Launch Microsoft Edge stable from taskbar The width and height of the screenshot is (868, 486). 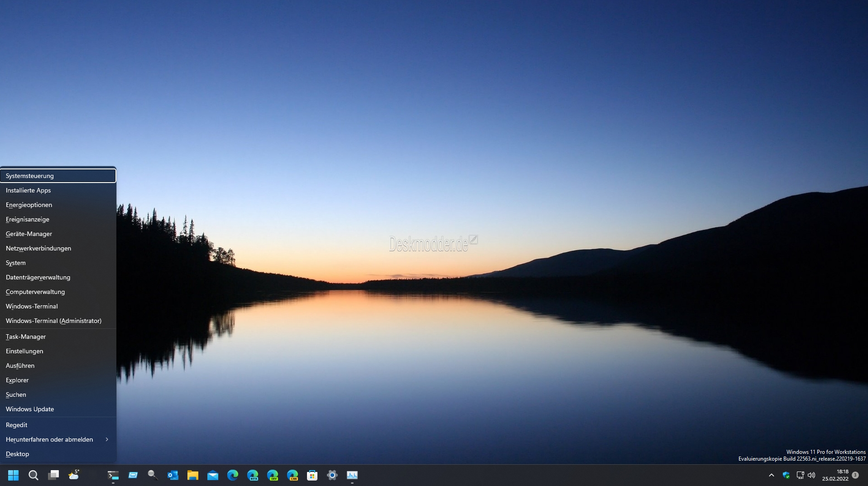point(233,475)
